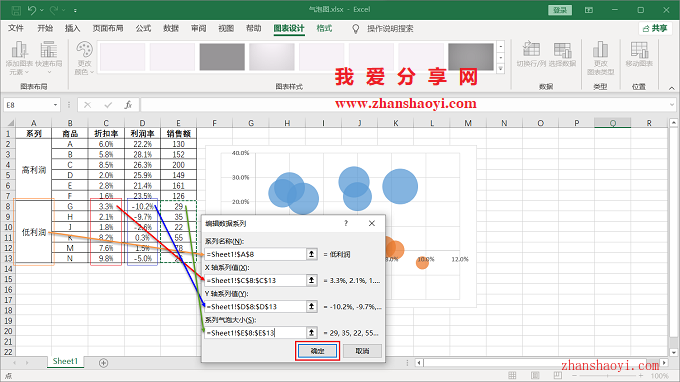This screenshot has height=382, width=680.
Task: Click the 确定 button in the dialog
Action: [x=317, y=351]
